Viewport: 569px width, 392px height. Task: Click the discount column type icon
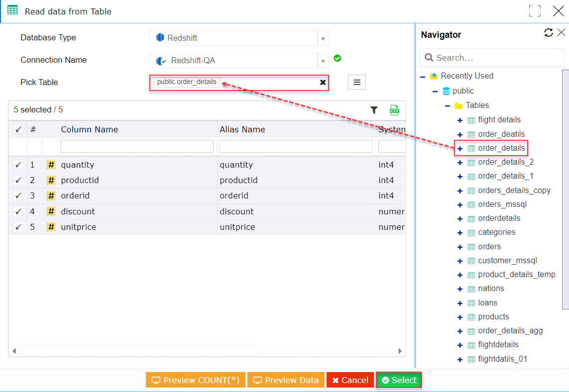[x=51, y=211]
